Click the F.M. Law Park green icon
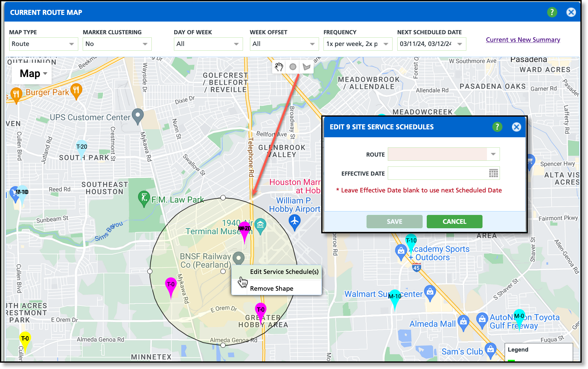 [x=144, y=198]
